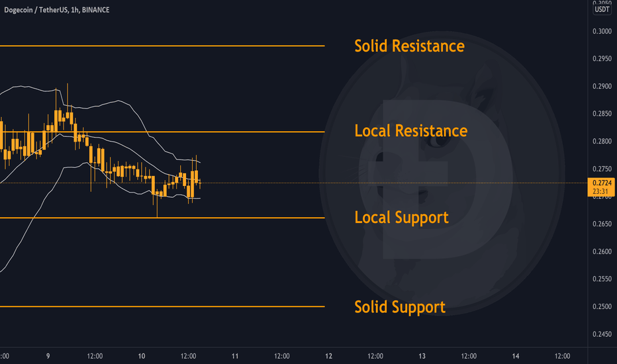Click the Solid Support text label
Image resolution: width=617 pixels, height=364 pixels.
click(x=400, y=307)
